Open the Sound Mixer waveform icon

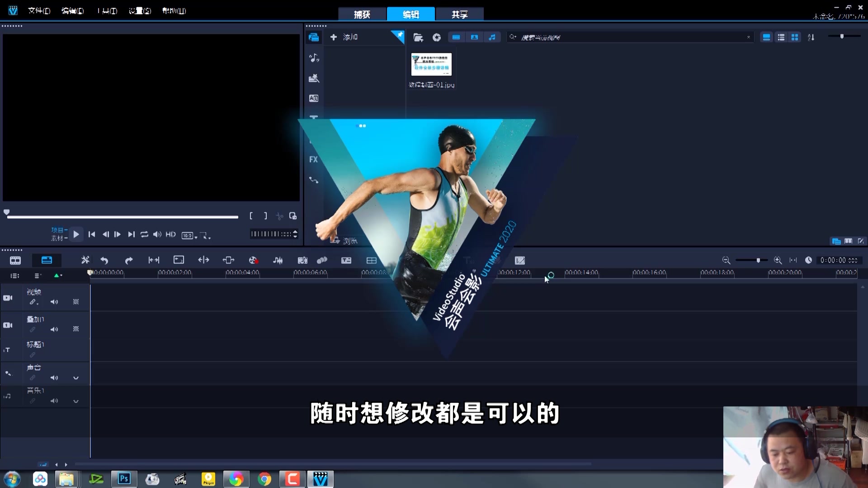point(278,260)
